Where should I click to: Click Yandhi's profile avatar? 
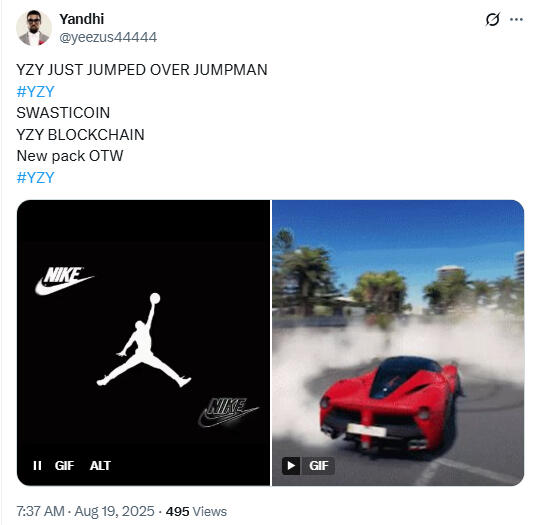pyautogui.click(x=34, y=28)
